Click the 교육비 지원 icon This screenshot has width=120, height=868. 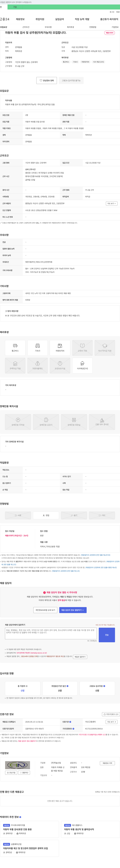tap(82, 348)
